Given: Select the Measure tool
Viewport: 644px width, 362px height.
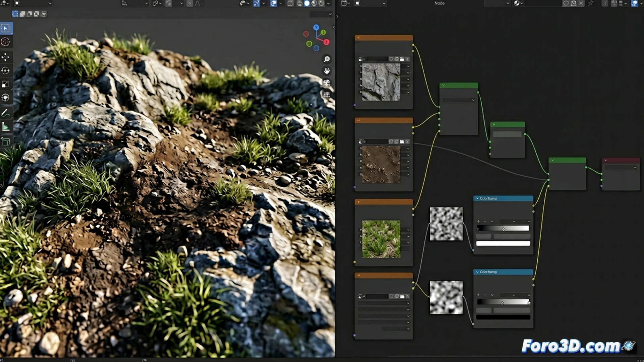Looking at the screenshot, I should 6,126.
